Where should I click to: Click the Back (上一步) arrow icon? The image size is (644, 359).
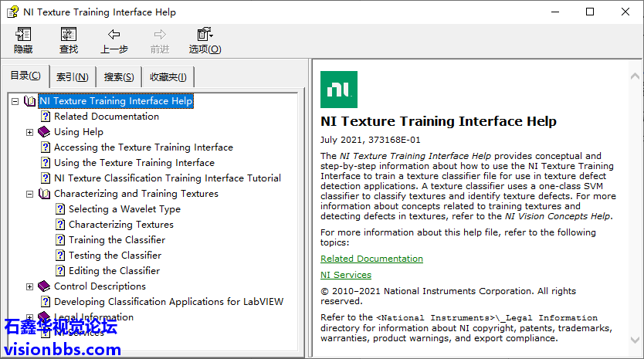[x=114, y=35]
